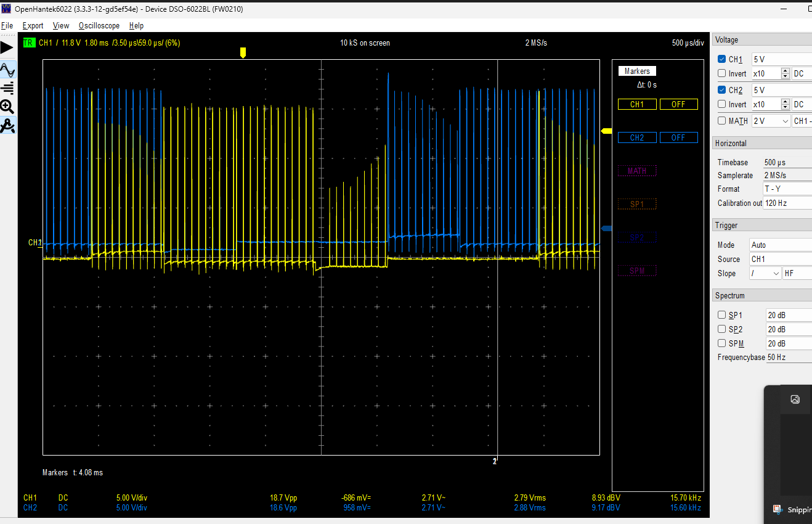Open the measurement calipers tool icon
Screen dimensions: 812x524
click(8, 125)
